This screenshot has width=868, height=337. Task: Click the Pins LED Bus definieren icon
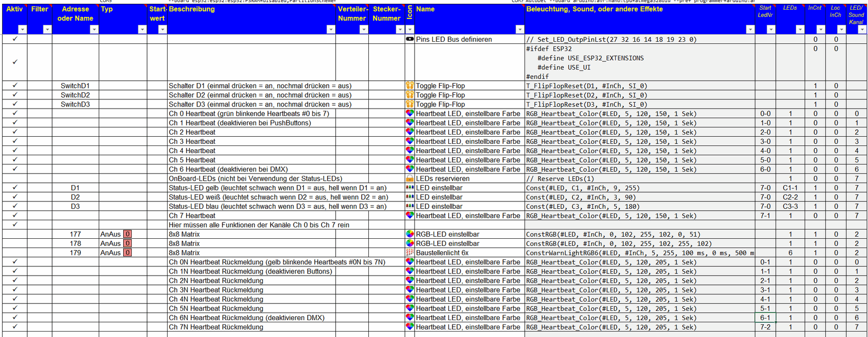tap(410, 39)
